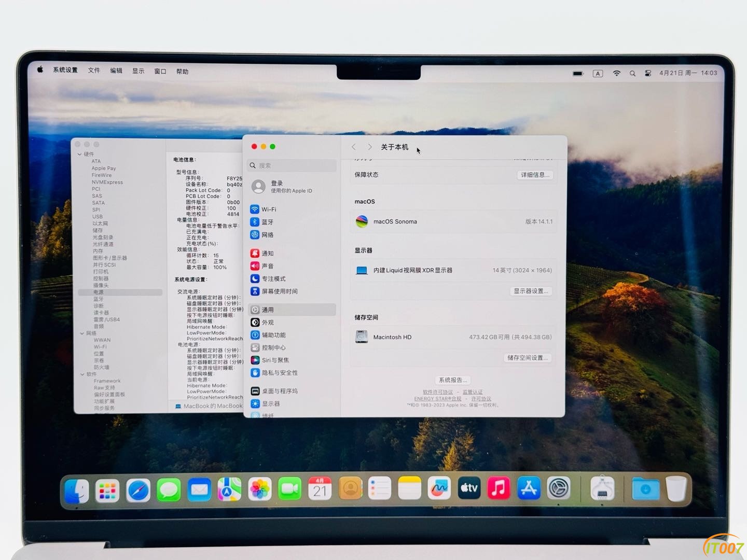The height and width of the screenshot is (560, 747).
Task: Open the 软件许可协议 link
Action: coord(438,392)
